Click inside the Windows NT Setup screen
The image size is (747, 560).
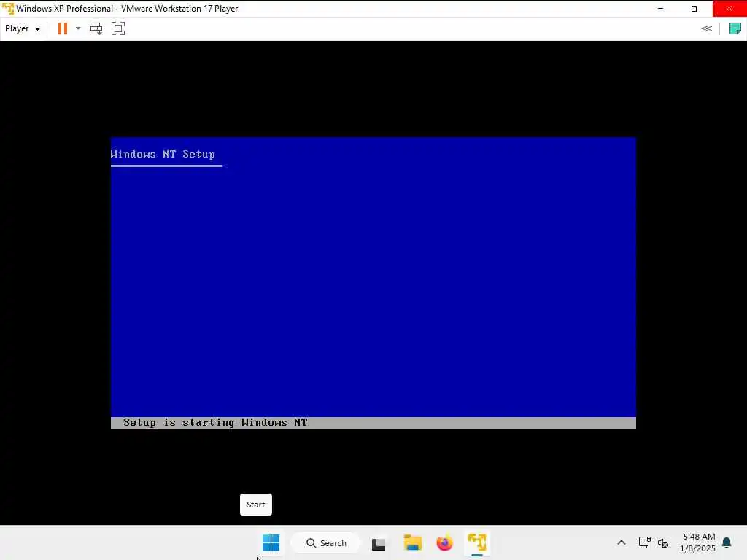point(373,283)
